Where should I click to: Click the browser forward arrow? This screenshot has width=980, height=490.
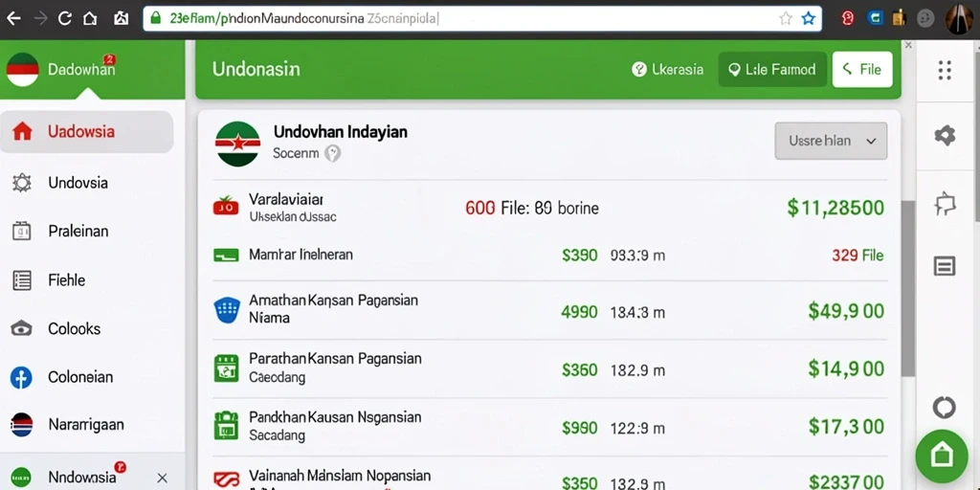[x=40, y=19]
